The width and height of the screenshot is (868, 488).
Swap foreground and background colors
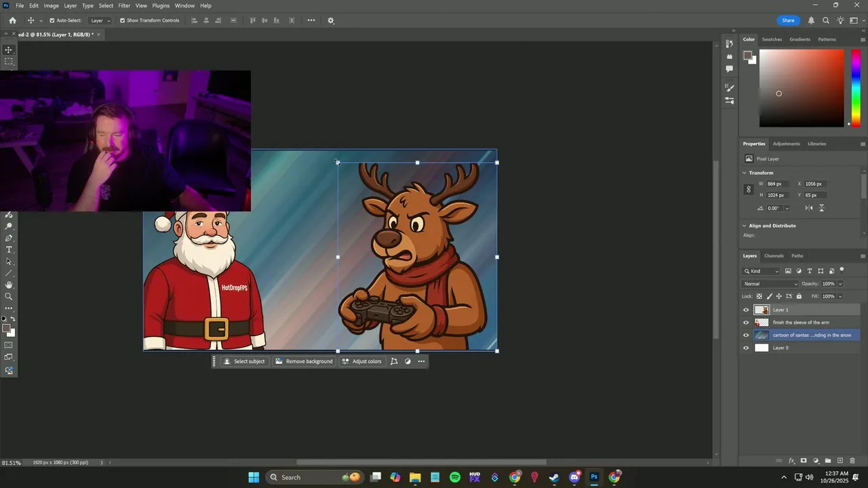click(13, 319)
